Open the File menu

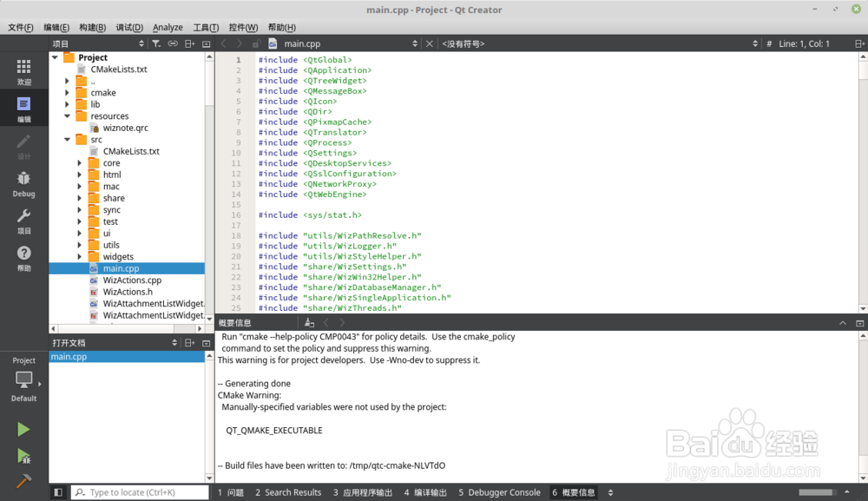pyautogui.click(x=20, y=27)
